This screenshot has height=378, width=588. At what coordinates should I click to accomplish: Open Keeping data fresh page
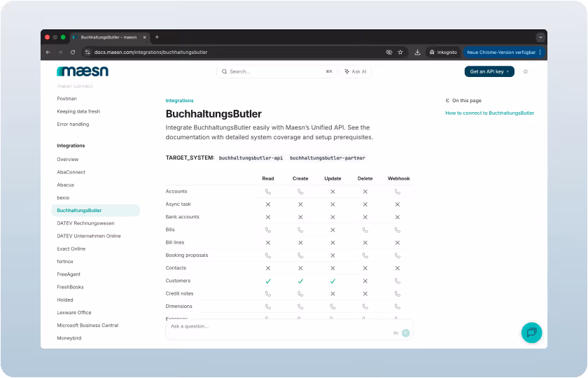[x=78, y=111]
